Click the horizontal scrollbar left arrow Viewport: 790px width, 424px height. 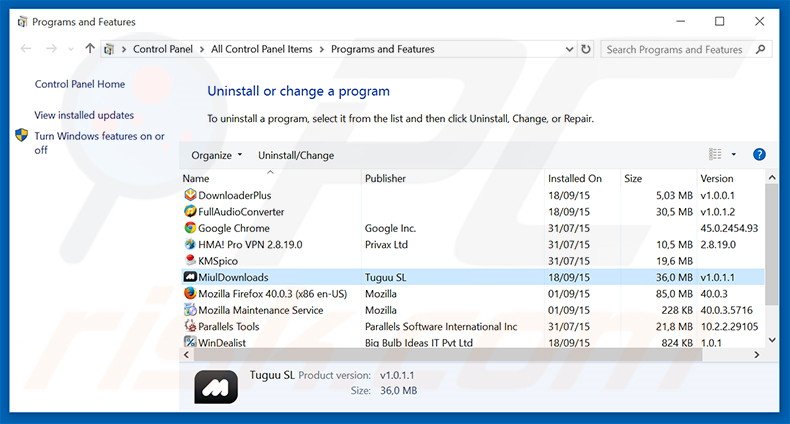pos(186,355)
